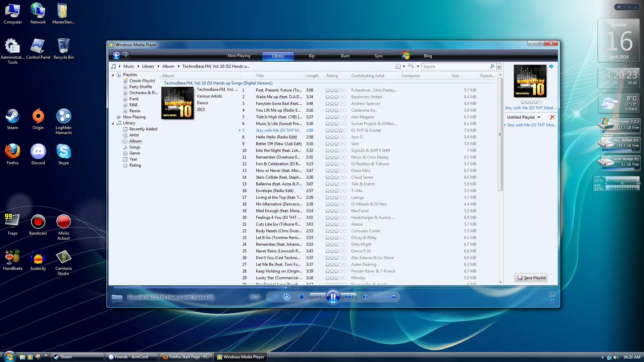Click the album art in list pane
This screenshot has height=362, width=644.
(530, 81)
